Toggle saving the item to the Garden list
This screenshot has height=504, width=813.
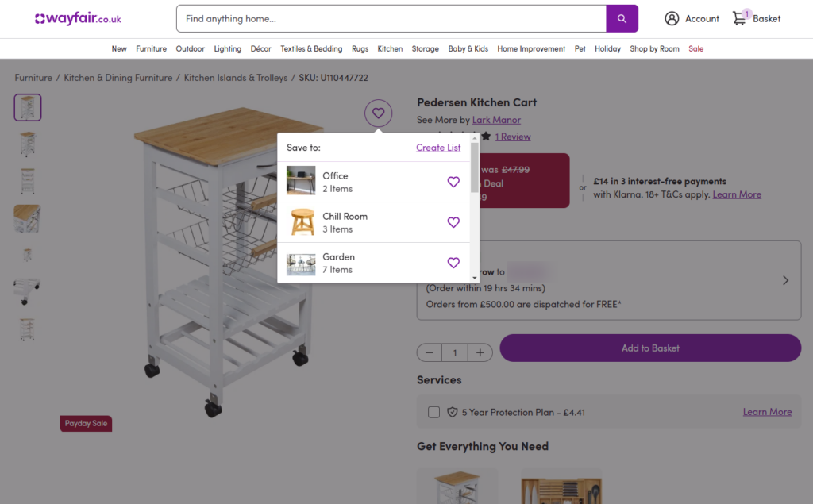click(x=453, y=263)
